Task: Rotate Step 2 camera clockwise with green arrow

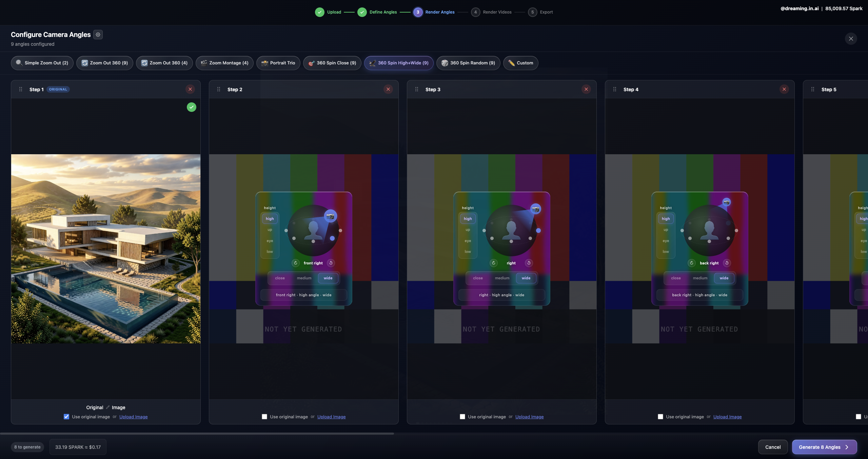Action: click(295, 263)
